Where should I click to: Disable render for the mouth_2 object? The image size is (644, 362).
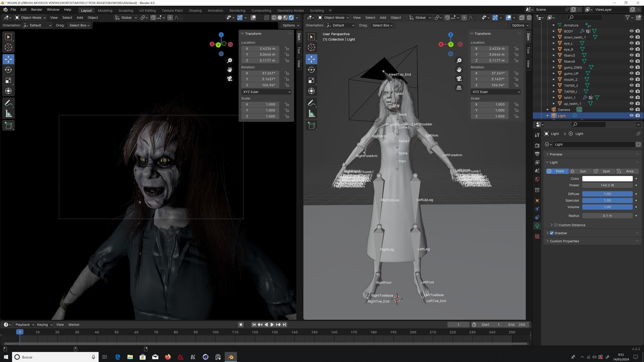(x=638, y=79)
